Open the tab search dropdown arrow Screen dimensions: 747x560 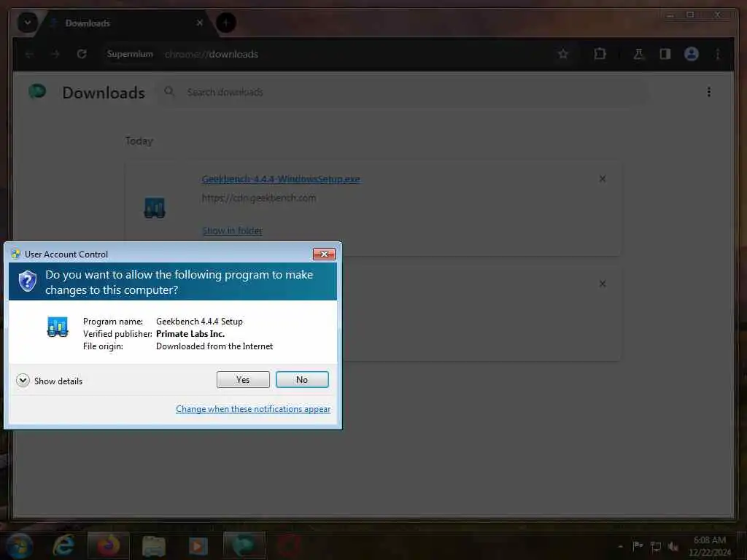coord(27,23)
